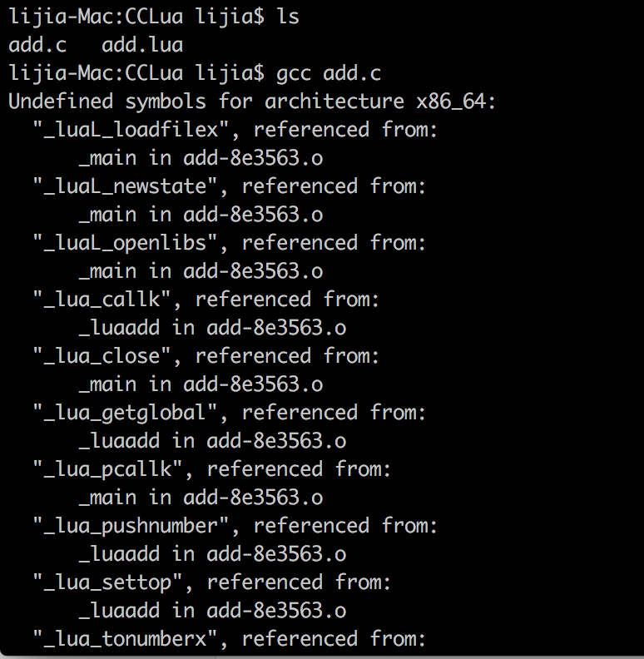Click _luaadd reference below the _lua_settop line
The height and width of the screenshot is (659, 644).
[x=119, y=611]
